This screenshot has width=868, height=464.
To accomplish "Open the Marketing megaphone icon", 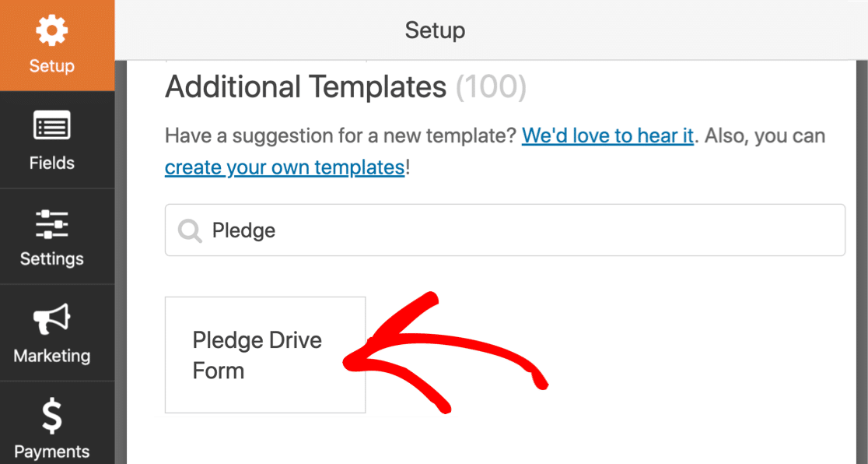I will click(x=51, y=318).
